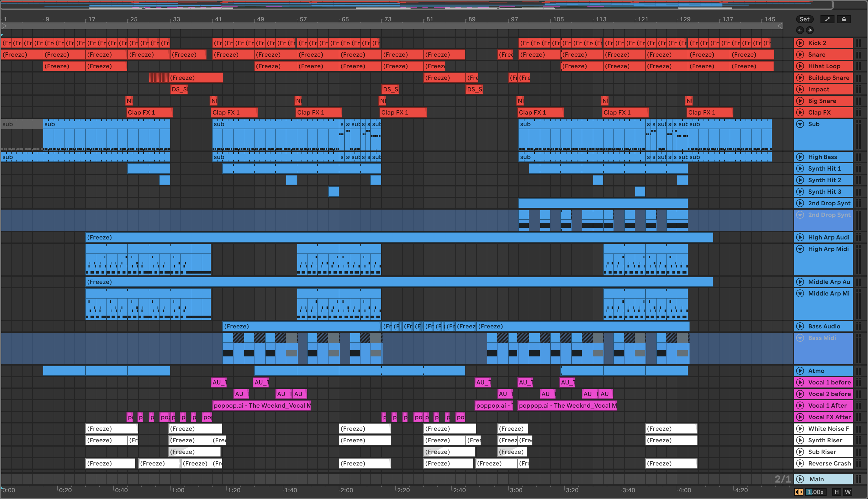The width and height of the screenshot is (868, 499).
Task: Select the long Freeze clip on High Arp Audi
Action: (x=399, y=238)
